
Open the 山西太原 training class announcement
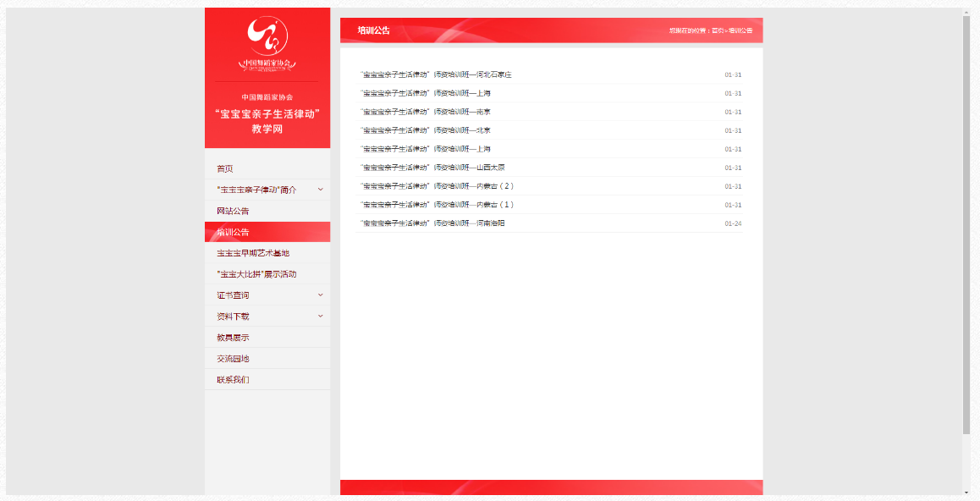tap(432, 168)
